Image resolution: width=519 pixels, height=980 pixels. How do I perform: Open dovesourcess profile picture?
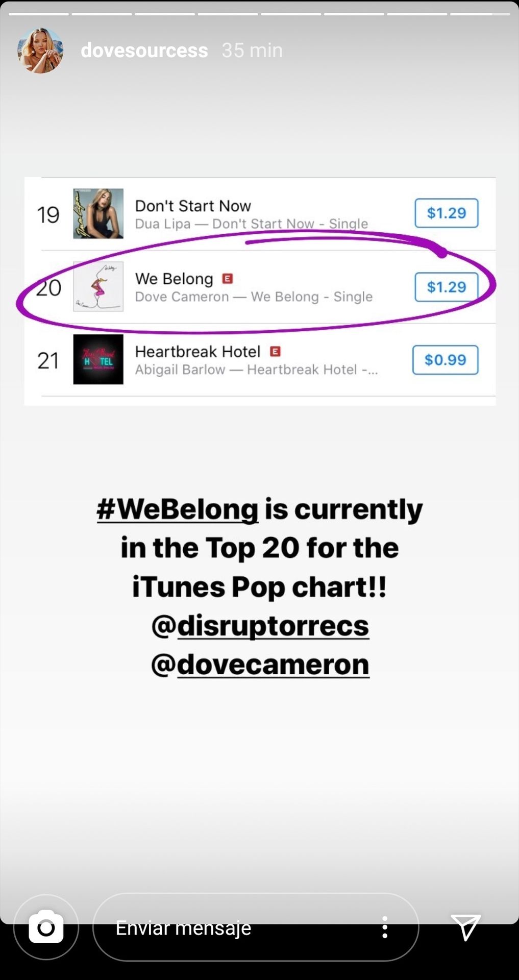(40, 51)
